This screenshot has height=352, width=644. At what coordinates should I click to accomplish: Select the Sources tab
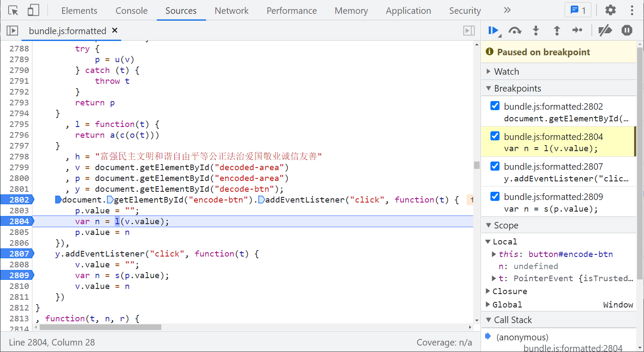[x=181, y=10]
